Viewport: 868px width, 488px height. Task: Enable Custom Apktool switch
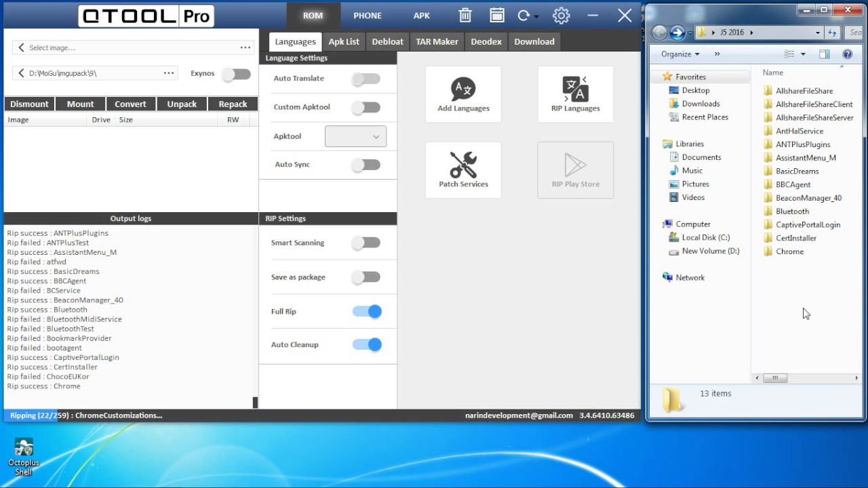coord(366,107)
